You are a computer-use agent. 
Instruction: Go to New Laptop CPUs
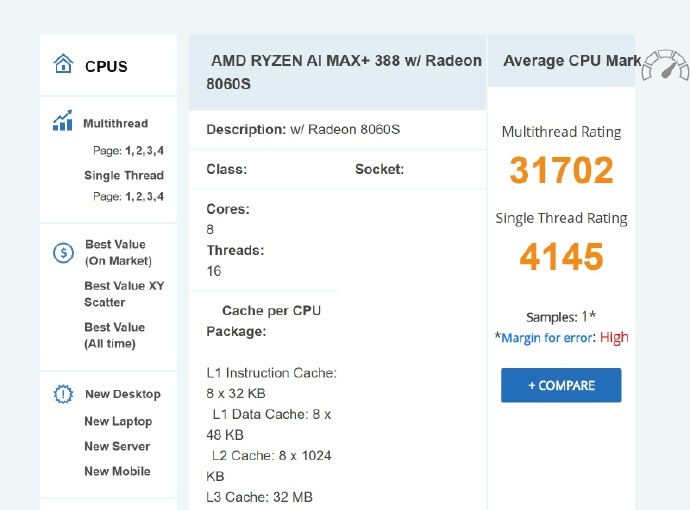[x=118, y=422]
